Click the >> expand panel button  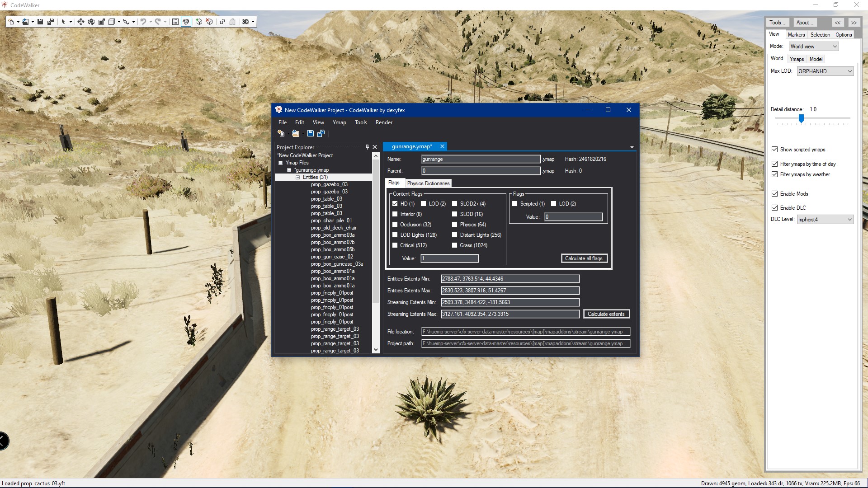point(854,23)
